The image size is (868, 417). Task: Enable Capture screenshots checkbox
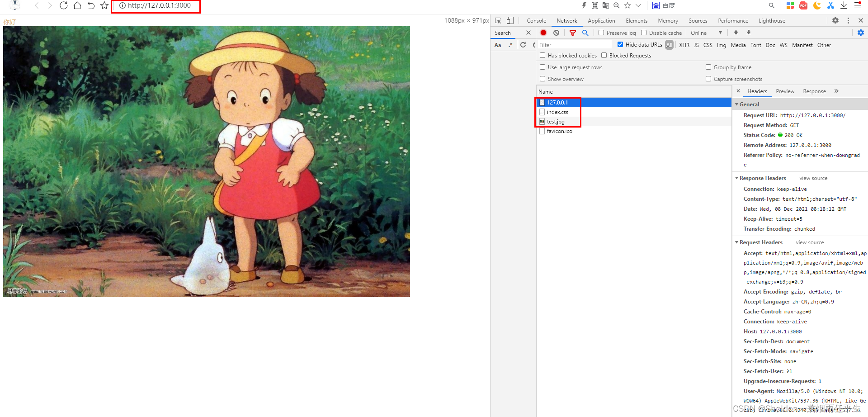point(708,79)
